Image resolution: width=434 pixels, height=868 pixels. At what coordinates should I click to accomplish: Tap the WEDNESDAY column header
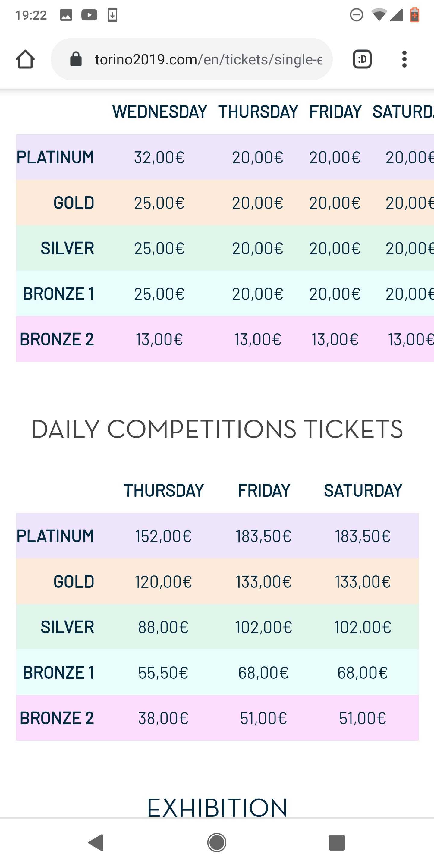159,112
